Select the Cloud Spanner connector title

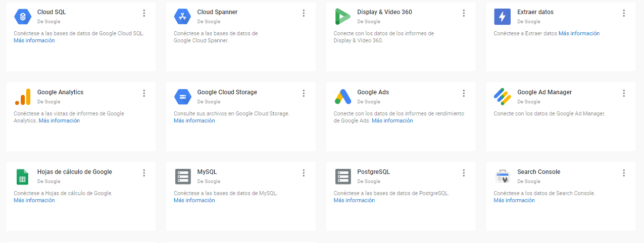[217, 12]
